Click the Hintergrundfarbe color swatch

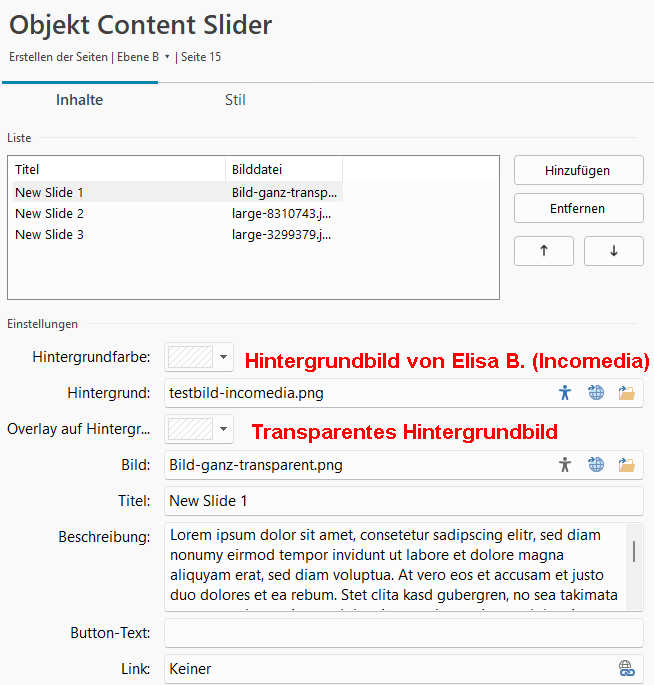coord(190,357)
